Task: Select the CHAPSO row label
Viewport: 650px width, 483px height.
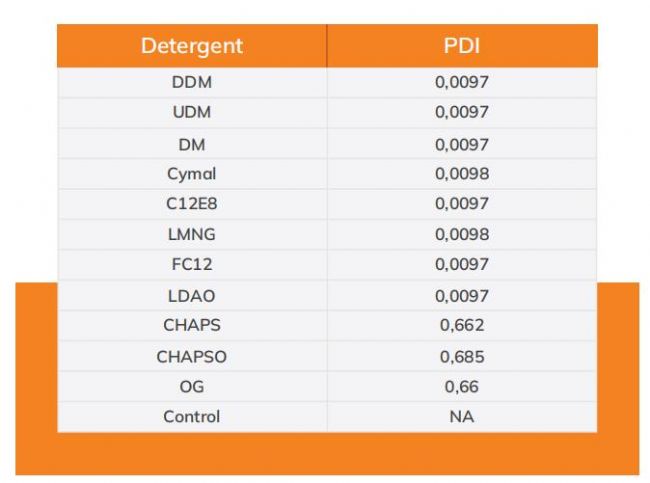Action: (x=191, y=356)
